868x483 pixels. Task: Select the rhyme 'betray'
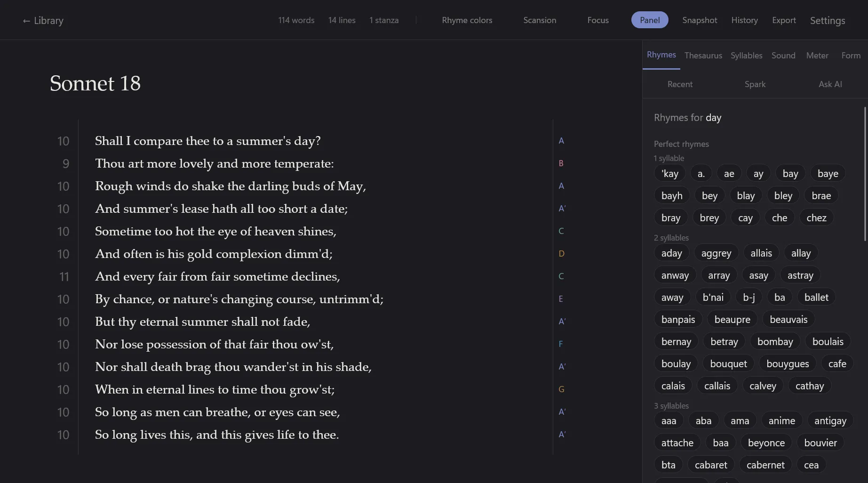(x=724, y=342)
